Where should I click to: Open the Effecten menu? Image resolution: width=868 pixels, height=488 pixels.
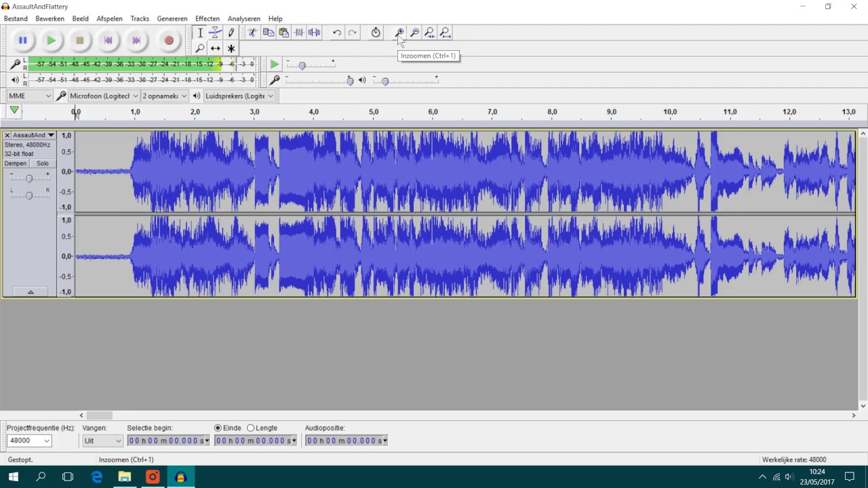point(208,18)
